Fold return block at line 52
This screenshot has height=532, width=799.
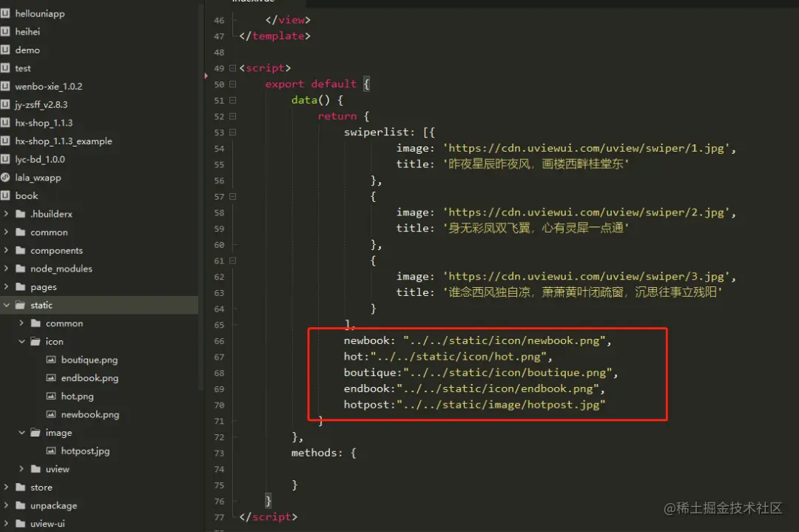coord(233,116)
